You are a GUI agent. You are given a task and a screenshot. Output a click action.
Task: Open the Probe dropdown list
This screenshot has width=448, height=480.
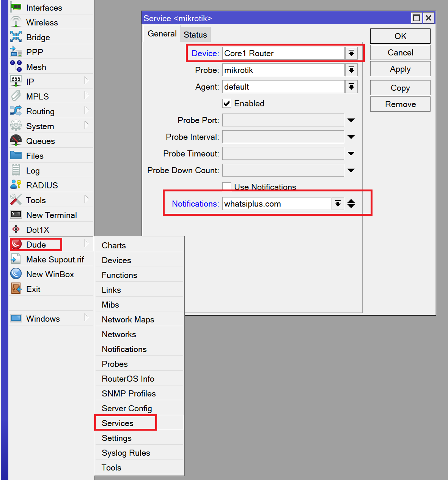pyautogui.click(x=351, y=70)
